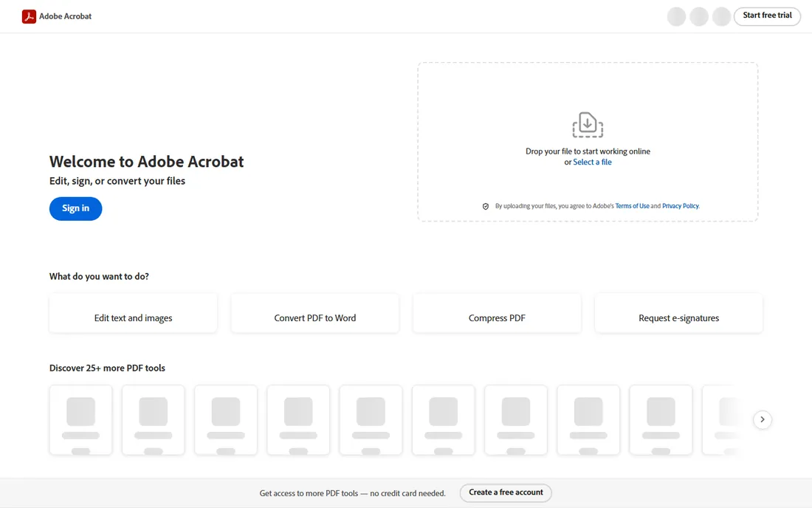Image resolution: width=812 pixels, height=508 pixels.
Task: Click the Sign in button
Action: click(75, 209)
